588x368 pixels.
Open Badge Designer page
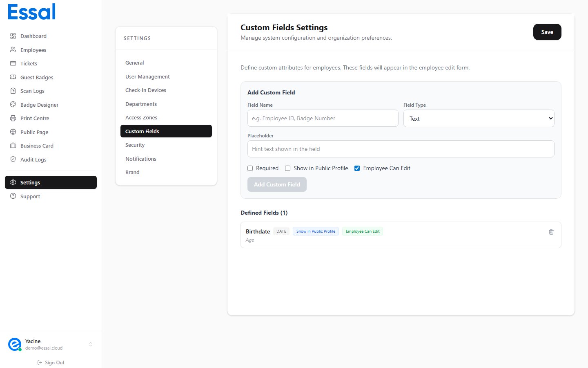point(51,105)
